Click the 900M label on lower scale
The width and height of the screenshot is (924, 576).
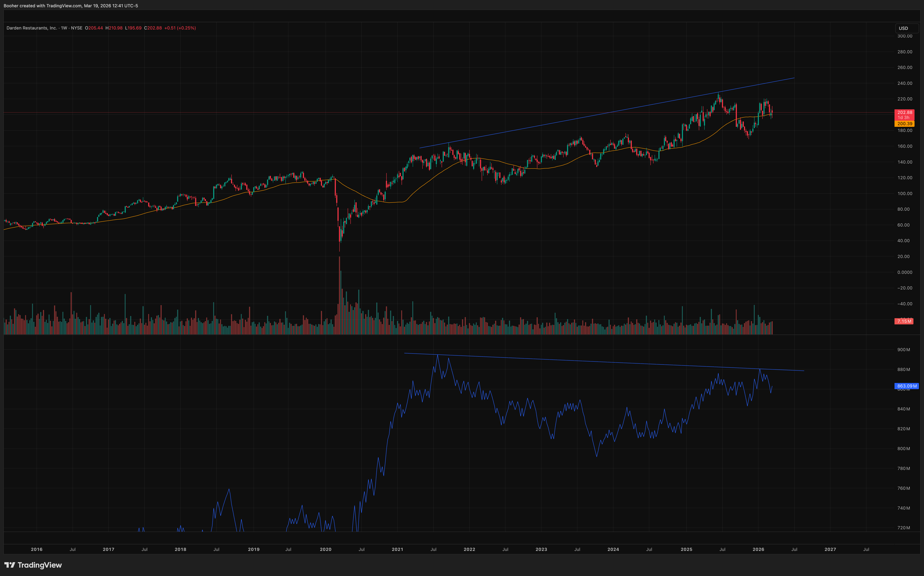coord(903,350)
